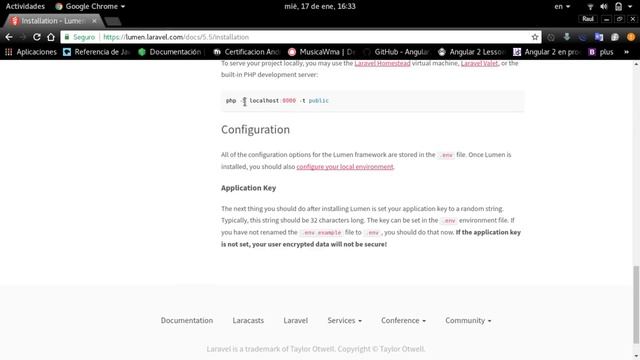The height and width of the screenshot is (360, 640).
Task: Click the Raul profile button
Action: (588, 19)
